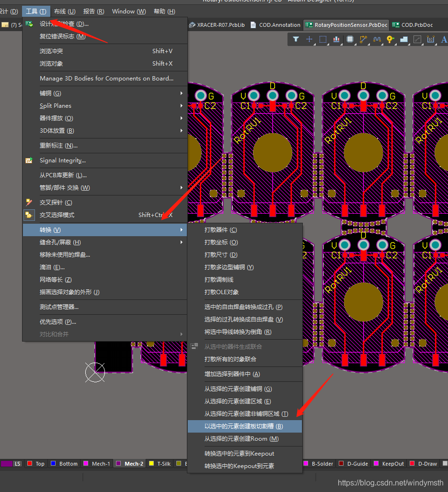Click the blue Bottom layer color swatch
This screenshot has width=448, height=492.
(x=53, y=463)
